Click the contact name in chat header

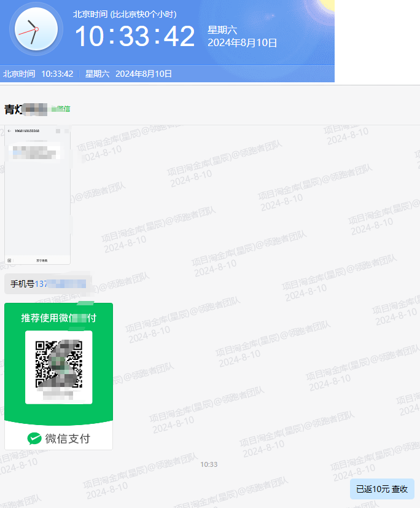coord(25,109)
